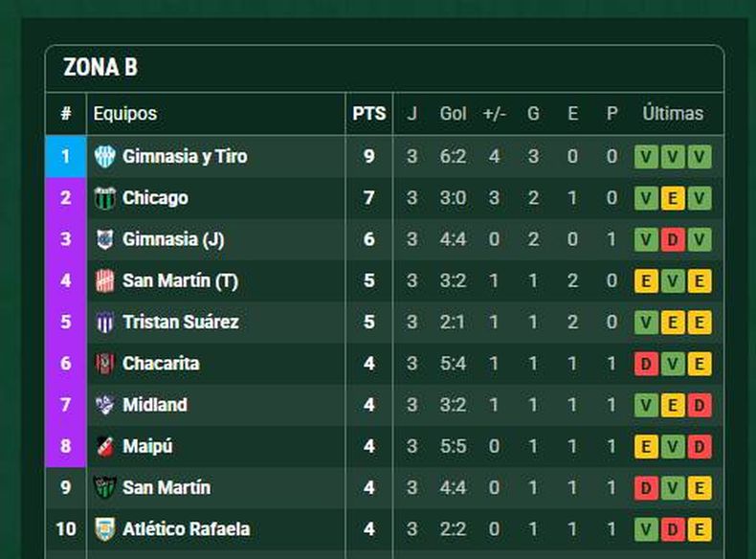
Task: Click the Maipú club crest icon
Action: coord(104,446)
